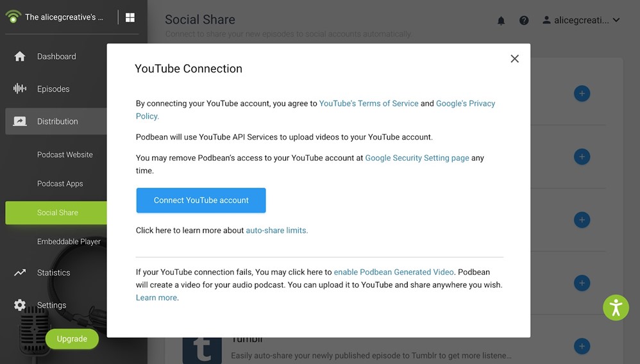The height and width of the screenshot is (364, 640).
Task: Open the app grid icon
Action: [130, 17]
